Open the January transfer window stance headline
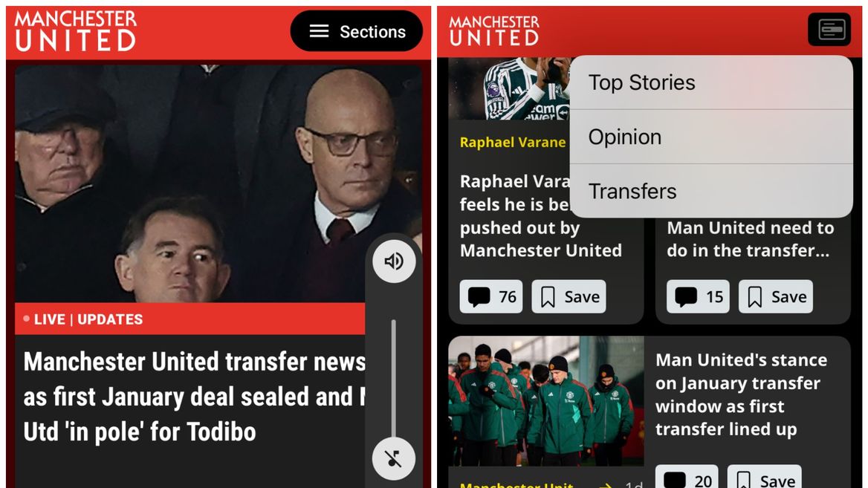868x488 pixels. point(741,394)
